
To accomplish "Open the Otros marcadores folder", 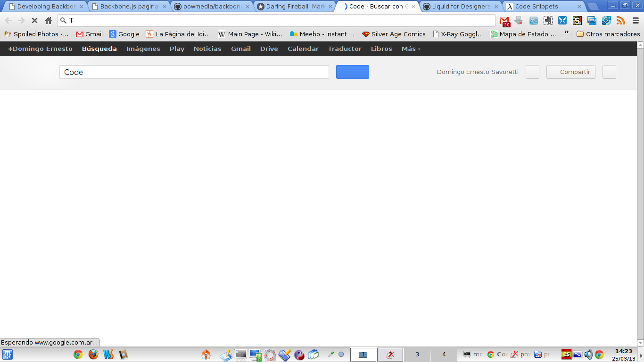I will [x=608, y=34].
